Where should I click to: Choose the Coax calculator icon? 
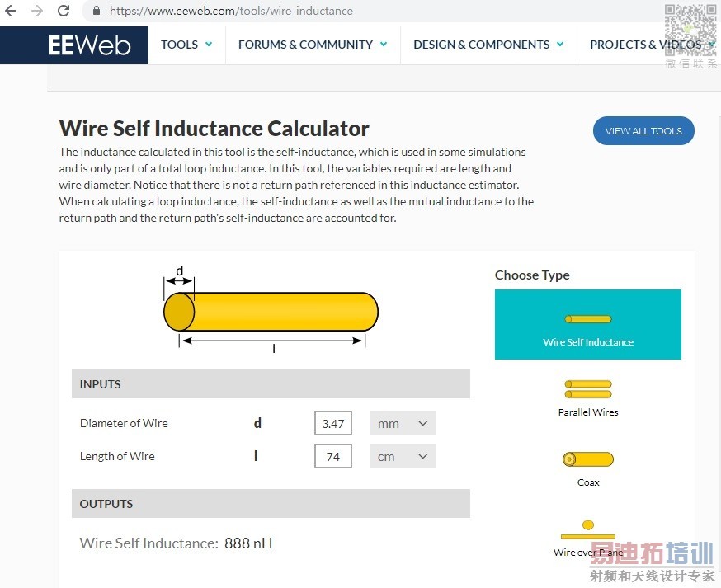click(x=588, y=459)
